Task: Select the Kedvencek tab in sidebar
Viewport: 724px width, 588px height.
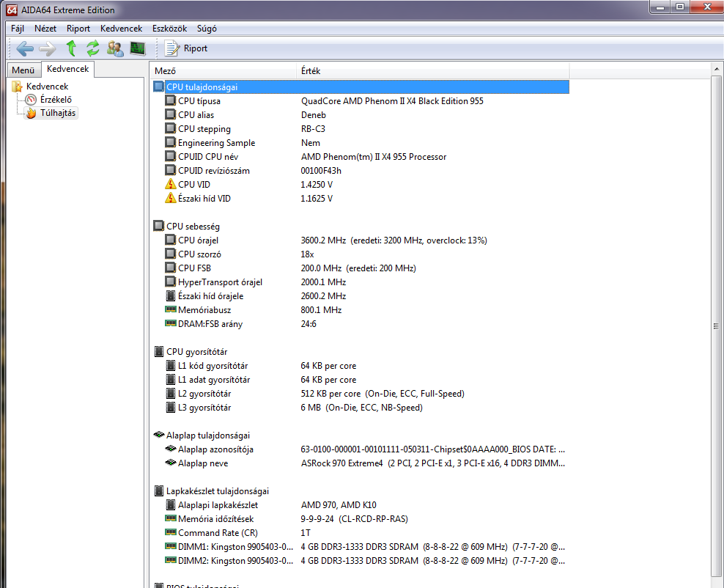Action: click(x=68, y=69)
